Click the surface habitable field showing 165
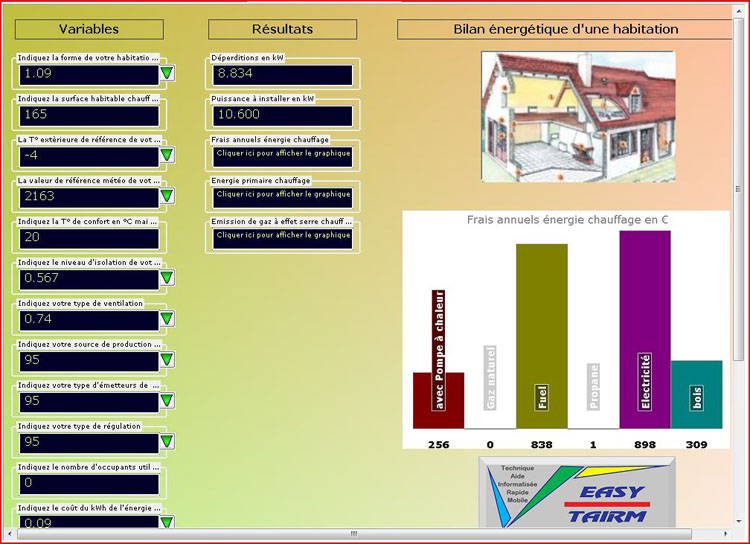This screenshot has width=750, height=544. (x=88, y=115)
